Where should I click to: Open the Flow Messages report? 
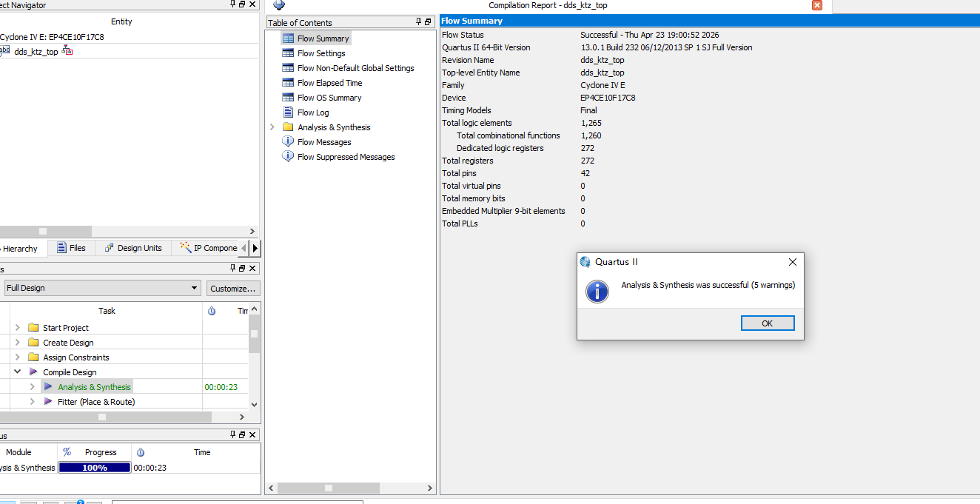tap(324, 142)
